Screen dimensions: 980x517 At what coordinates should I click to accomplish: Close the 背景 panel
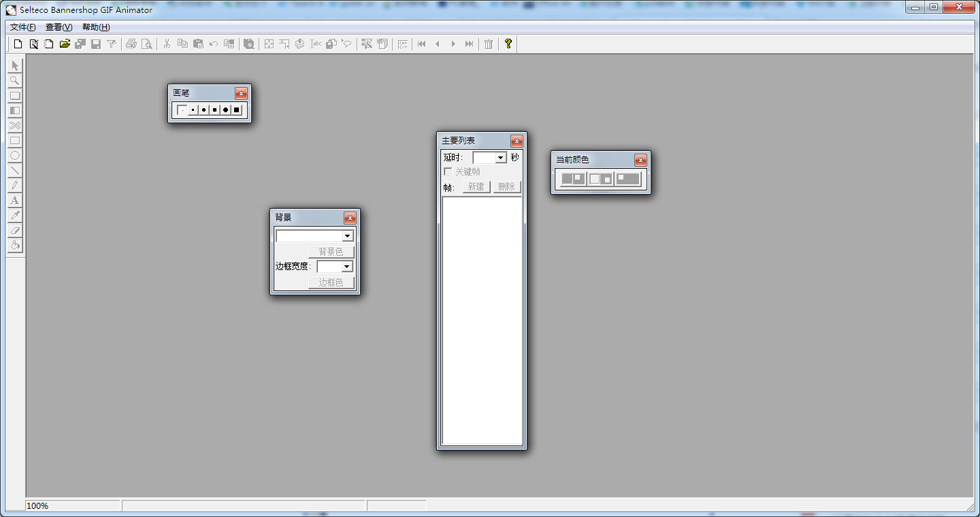[350, 218]
